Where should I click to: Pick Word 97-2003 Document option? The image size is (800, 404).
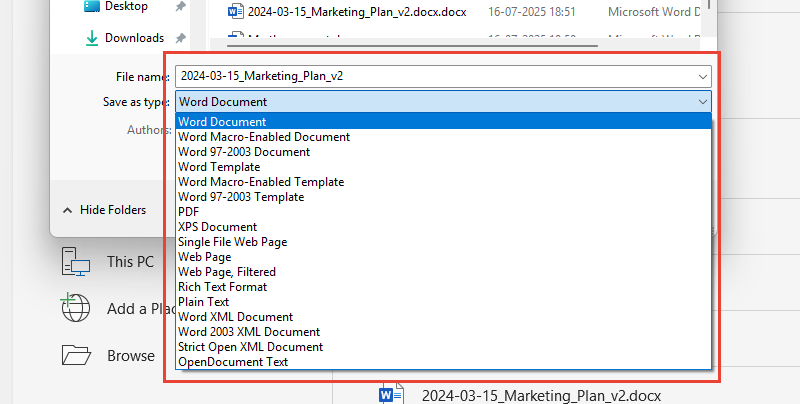443,152
